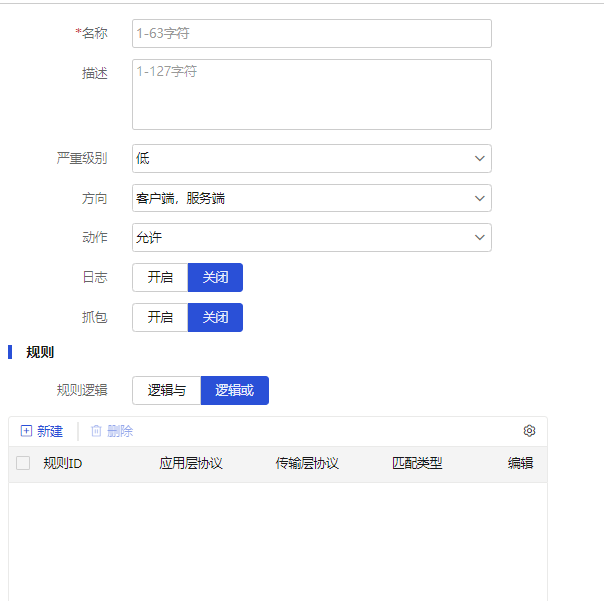Tick the select-all checkbox in table header
The width and height of the screenshot is (604, 614).
tap(23, 463)
